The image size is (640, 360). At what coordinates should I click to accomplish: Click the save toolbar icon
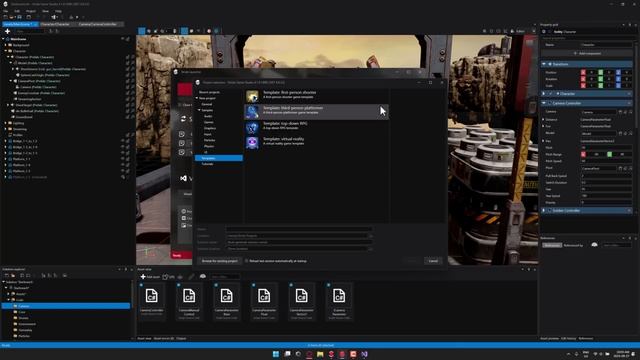tap(19, 17)
